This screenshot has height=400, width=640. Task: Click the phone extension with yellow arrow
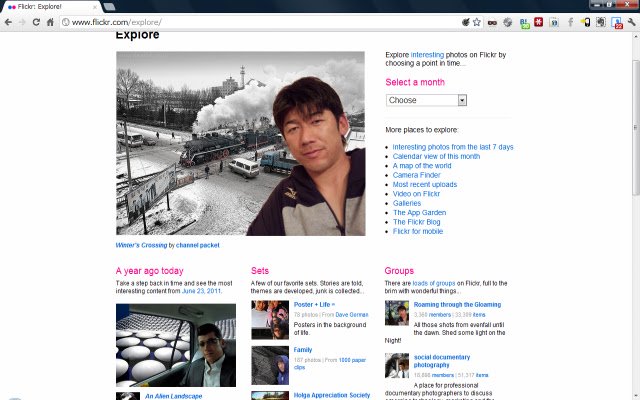click(x=585, y=22)
